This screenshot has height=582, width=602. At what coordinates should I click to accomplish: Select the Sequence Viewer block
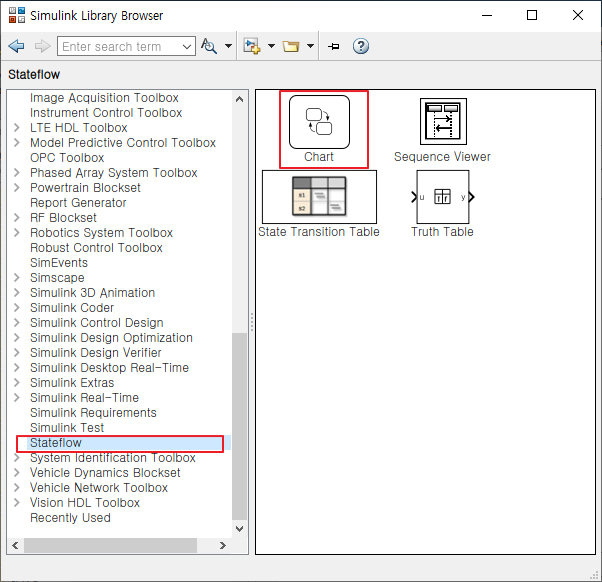pos(443,130)
